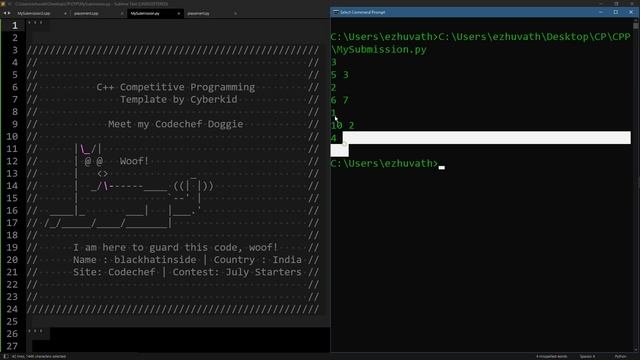Minimize the Command Prompt window
Screen dimensions: 640x360
point(600,12)
